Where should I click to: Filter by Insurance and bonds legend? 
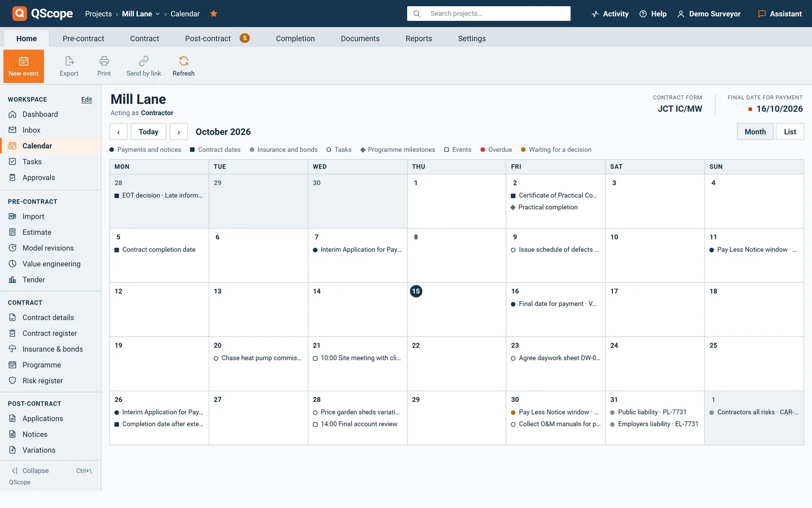point(284,150)
